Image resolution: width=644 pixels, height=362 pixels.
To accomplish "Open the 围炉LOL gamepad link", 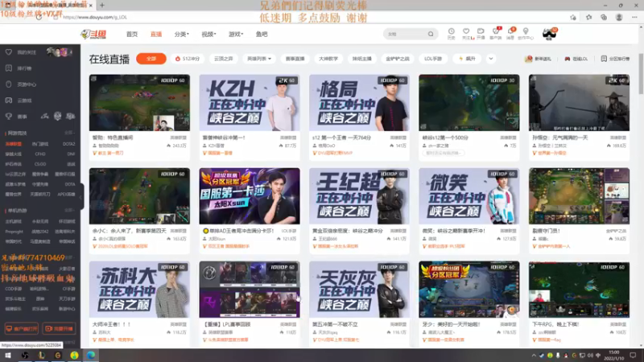I will point(576,59).
